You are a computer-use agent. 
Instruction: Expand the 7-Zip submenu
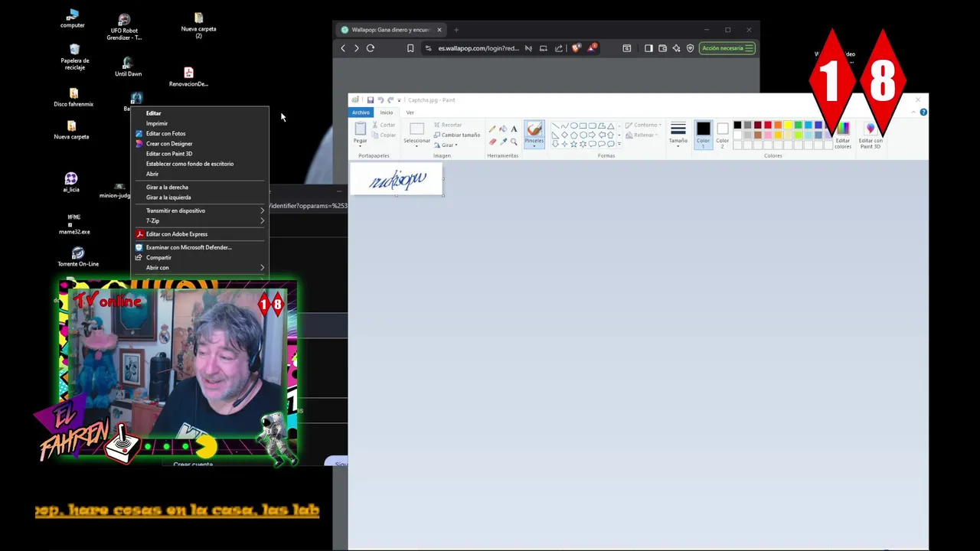point(200,220)
